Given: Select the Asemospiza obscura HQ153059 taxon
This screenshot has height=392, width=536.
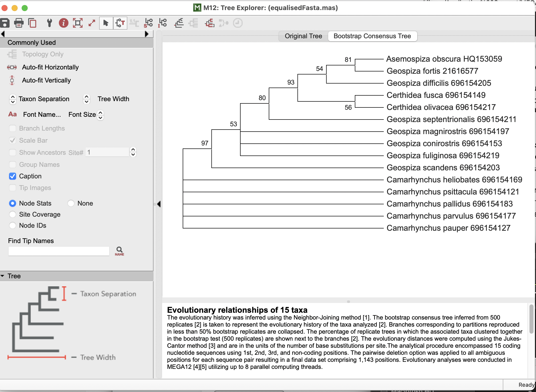Looking at the screenshot, I should [x=444, y=59].
